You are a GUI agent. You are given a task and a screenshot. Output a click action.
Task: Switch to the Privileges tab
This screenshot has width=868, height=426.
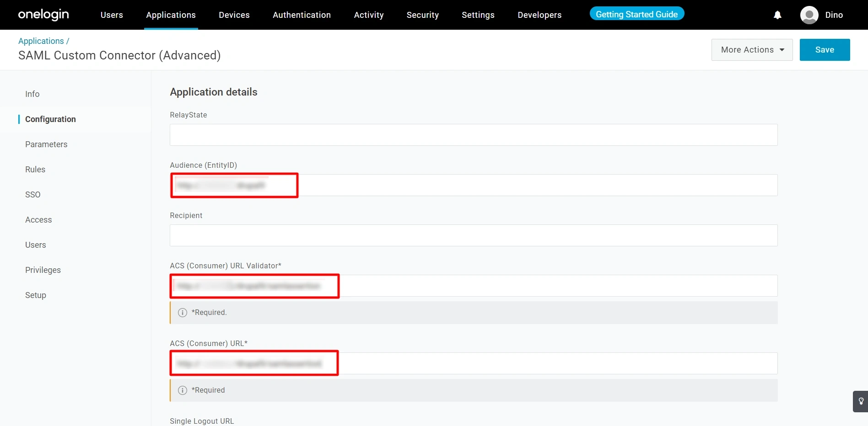(x=43, y=270)
